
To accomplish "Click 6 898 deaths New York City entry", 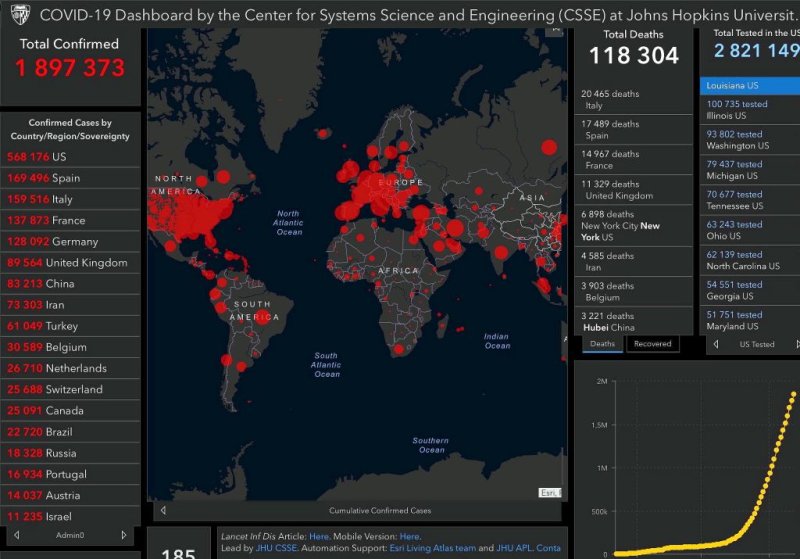I will pos(634,225).
